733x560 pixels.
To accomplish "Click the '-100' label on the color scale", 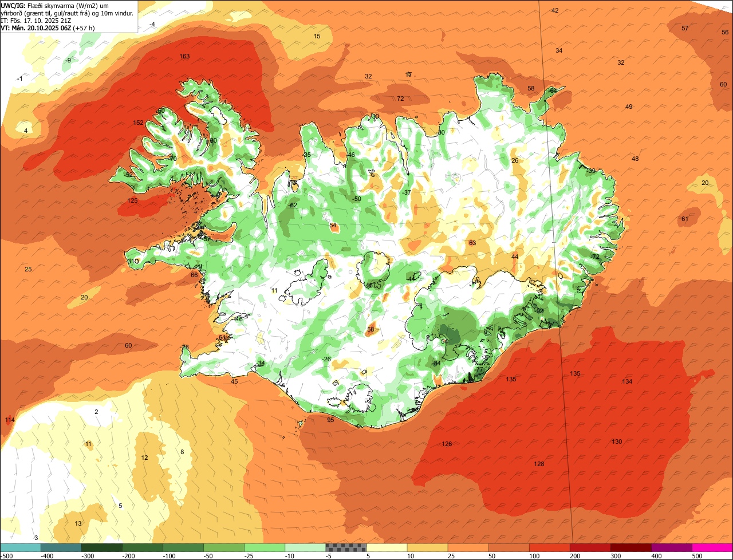I will [170, 555].
